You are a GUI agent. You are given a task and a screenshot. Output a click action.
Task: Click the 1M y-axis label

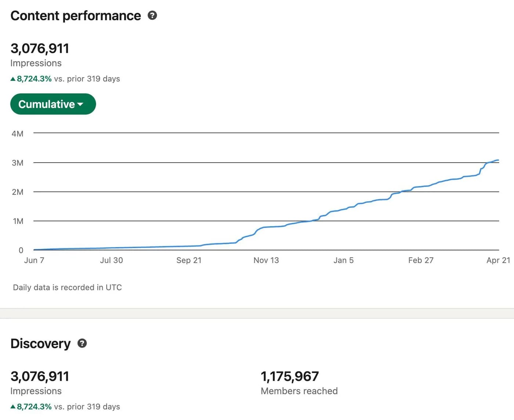[x=18, y=221]
